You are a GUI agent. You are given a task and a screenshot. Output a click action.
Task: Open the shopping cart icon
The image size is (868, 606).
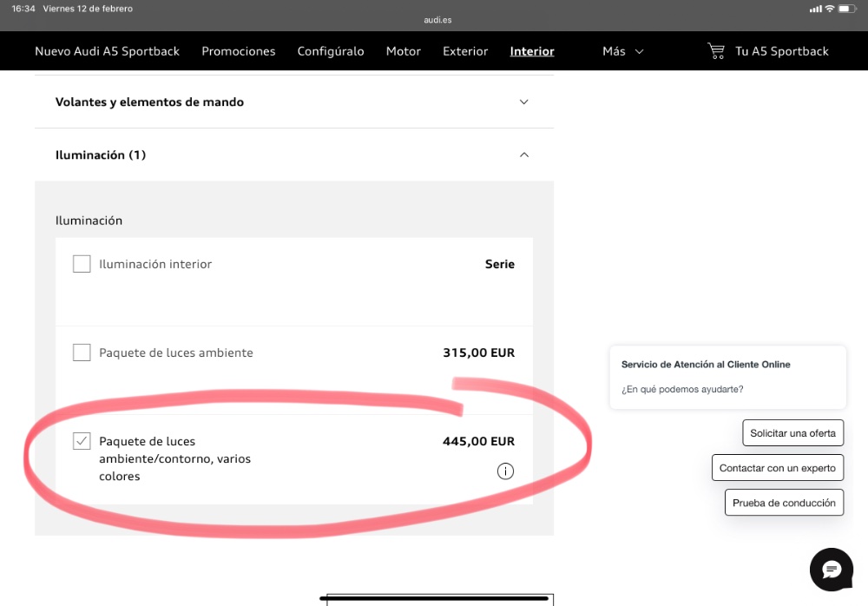716,51
